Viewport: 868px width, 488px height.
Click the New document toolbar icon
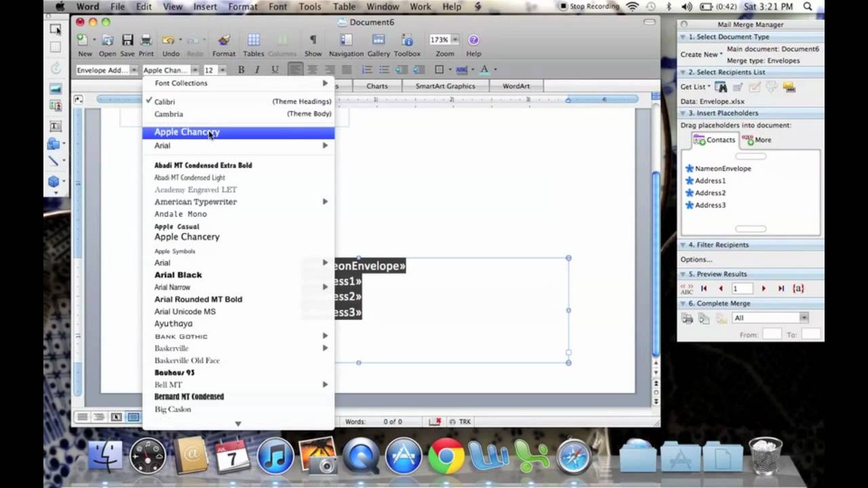click(82, 41)
